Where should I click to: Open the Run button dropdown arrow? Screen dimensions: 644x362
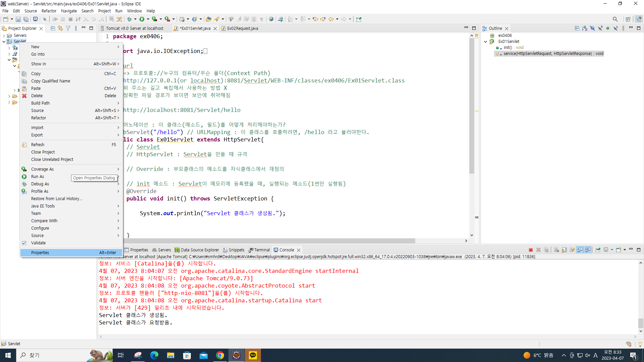tap(148, 19)
